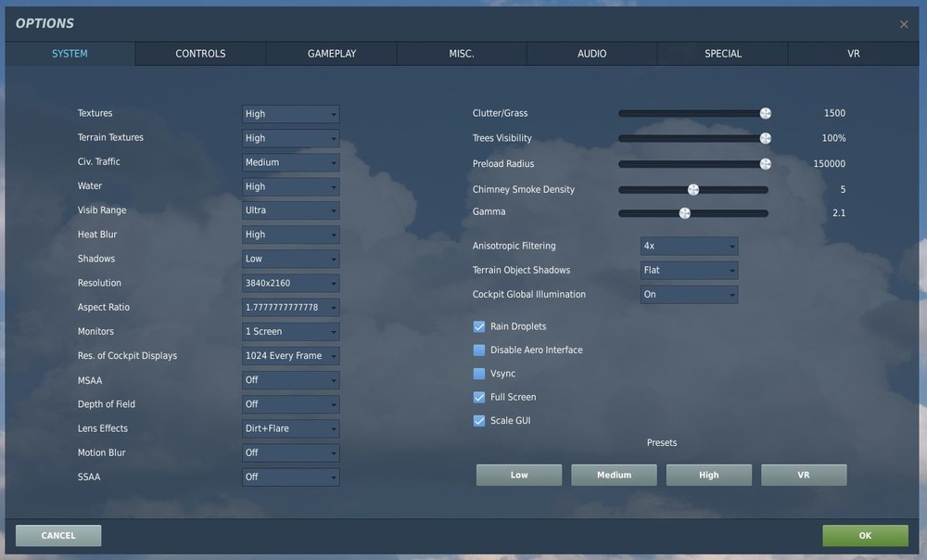The image size is (927, 560).
Task: Open Lens Effects dropdown showing Dirt+Flare
Action: point(290,428)
